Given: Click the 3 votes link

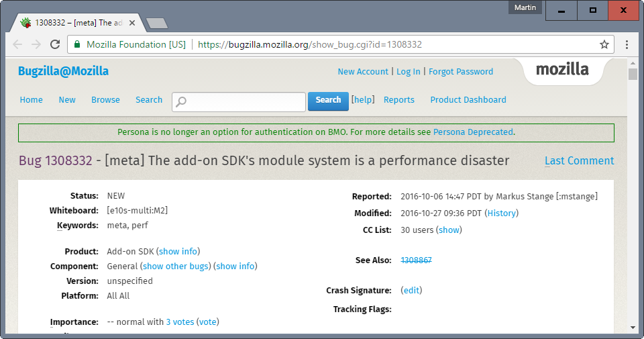Looking at the screenshot, I should 180,322.
